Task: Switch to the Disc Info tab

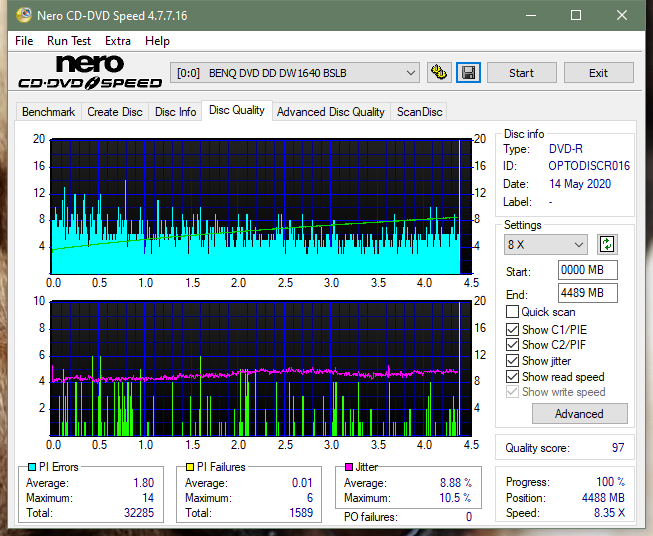Action: tap(175, 112)
